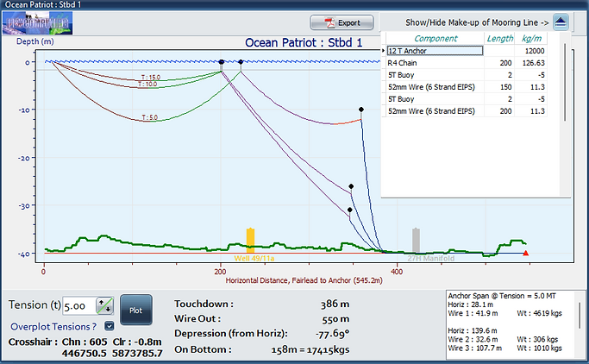
Task: Click the grey 27H Manifold marker
Action: (x=416, y=240)
